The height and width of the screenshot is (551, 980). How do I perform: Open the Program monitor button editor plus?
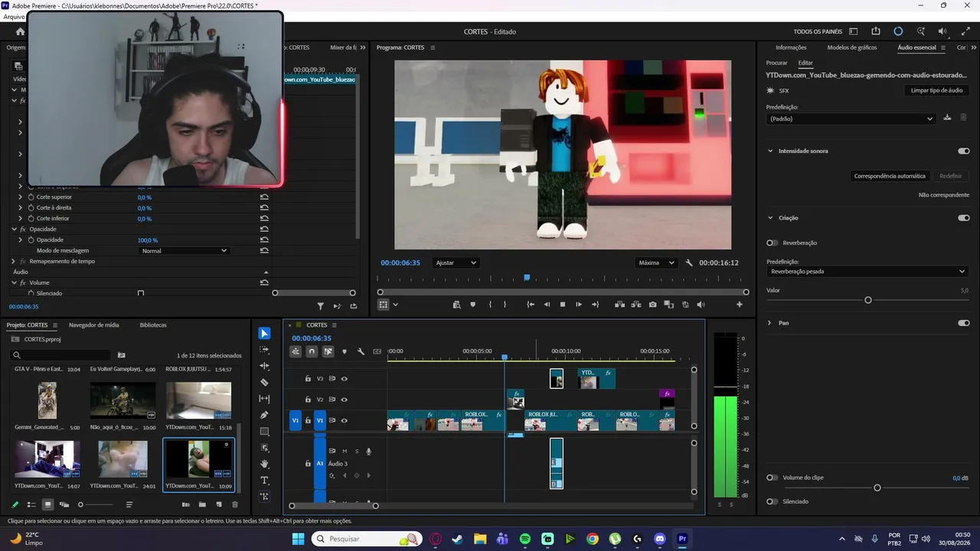pos(740,305)
